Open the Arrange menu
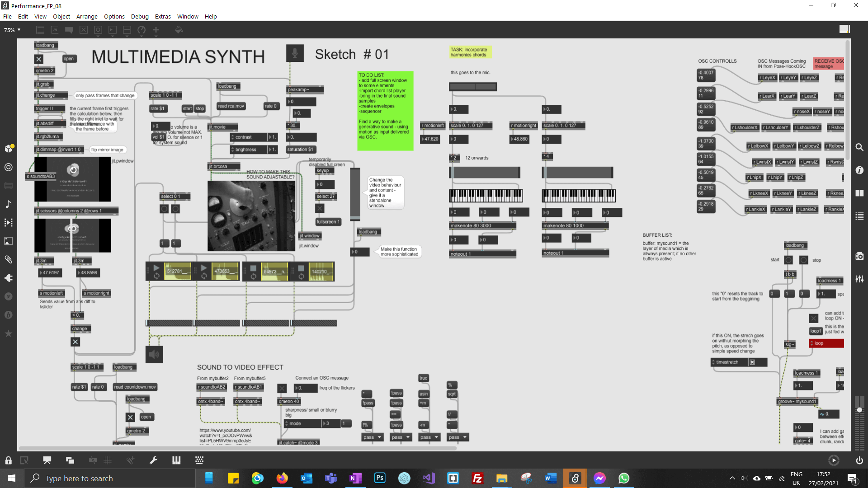 [87, 16]
